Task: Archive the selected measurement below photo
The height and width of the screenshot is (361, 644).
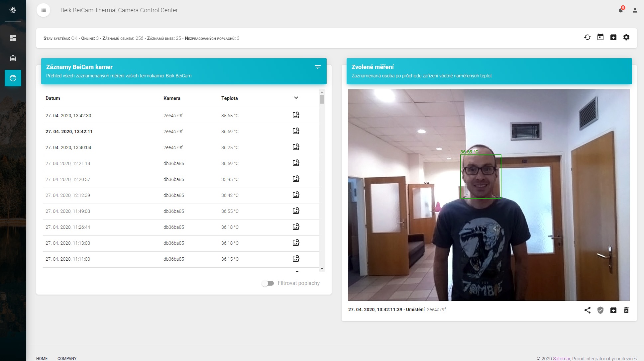Action: coord(613,310)
